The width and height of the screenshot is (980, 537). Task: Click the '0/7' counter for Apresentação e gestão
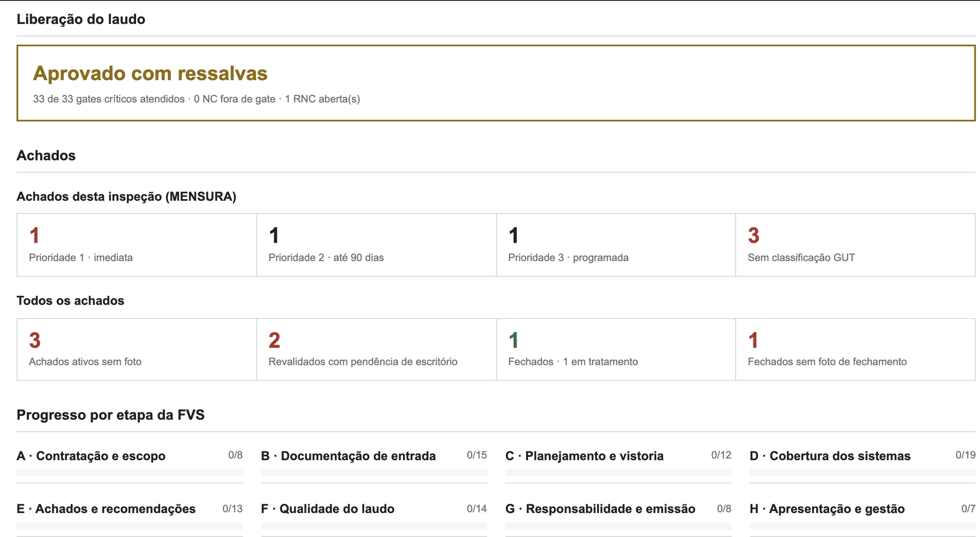[968, 509]
